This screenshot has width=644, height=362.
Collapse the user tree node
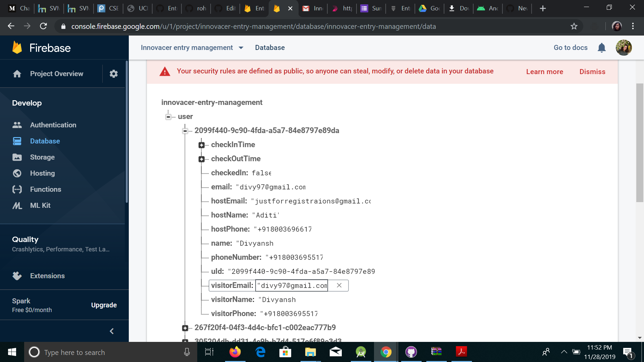coord(168,117)
